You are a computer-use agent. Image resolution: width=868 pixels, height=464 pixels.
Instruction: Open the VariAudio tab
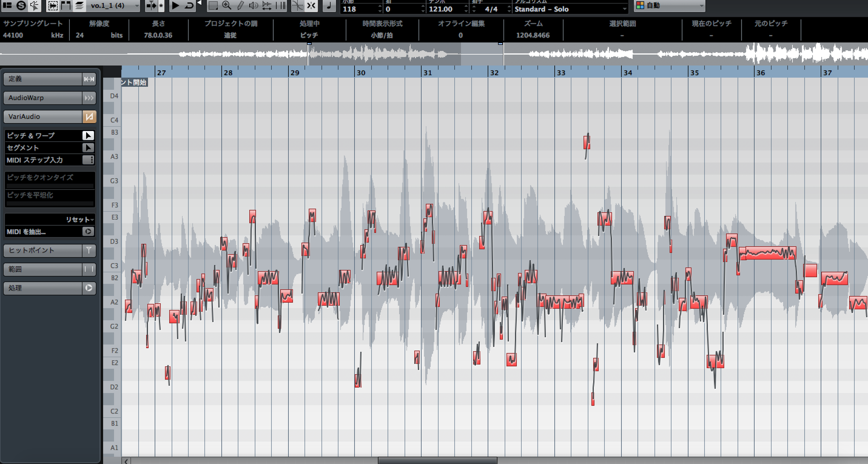click(x=43, y=116)
